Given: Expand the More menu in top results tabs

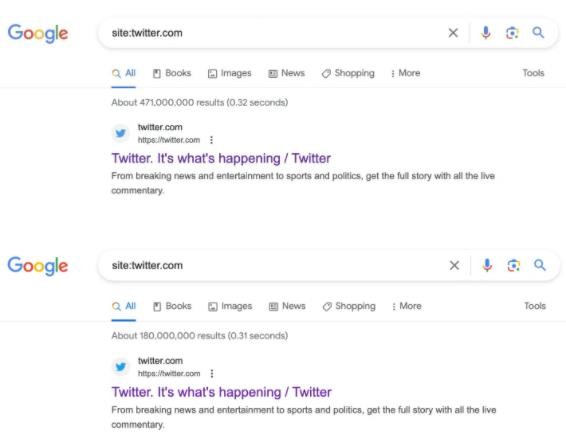Looking at the screenshot, I should tap(406, 73).
